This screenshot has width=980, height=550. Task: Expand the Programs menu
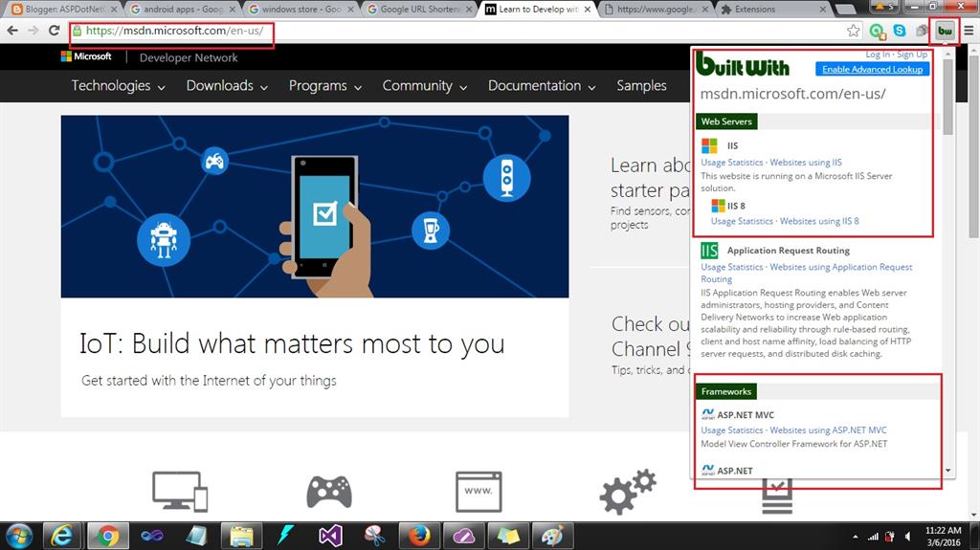coord(325,86)
